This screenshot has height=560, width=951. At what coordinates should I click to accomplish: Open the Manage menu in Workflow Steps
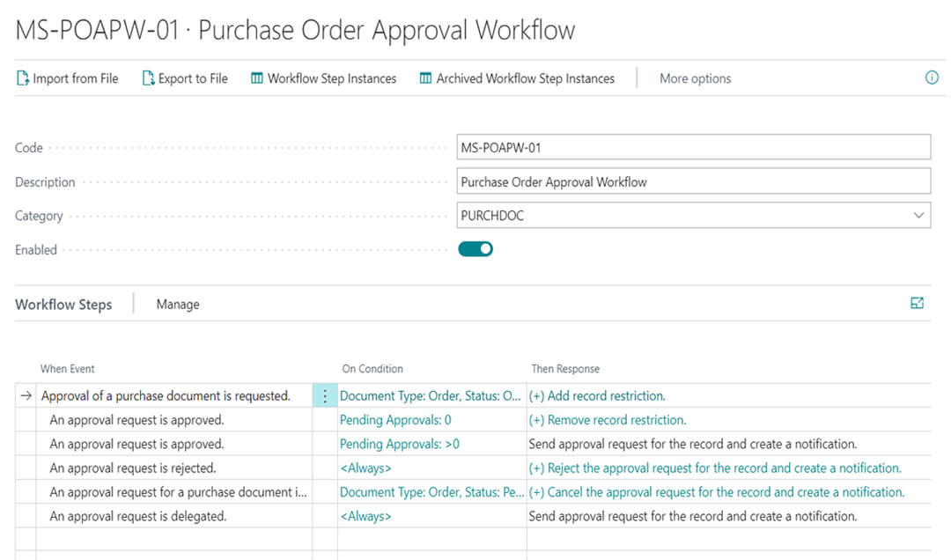178,305
